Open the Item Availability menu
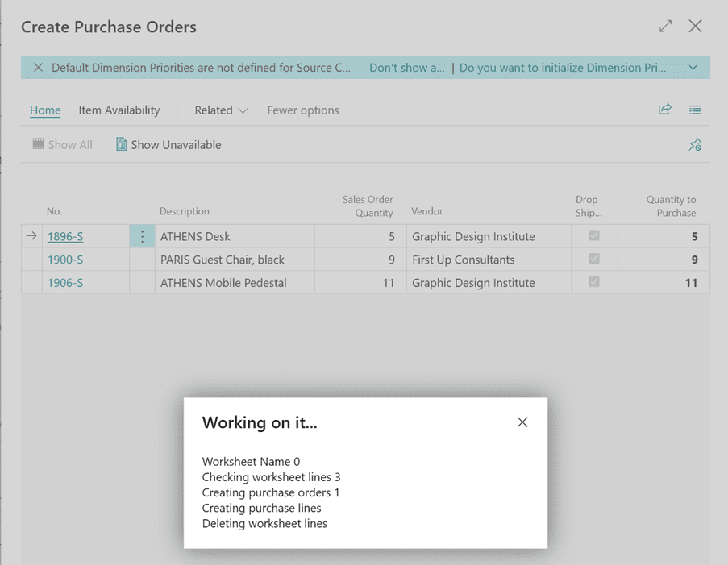The height and width of the screenshot is (565, 728). coord(119,110)
